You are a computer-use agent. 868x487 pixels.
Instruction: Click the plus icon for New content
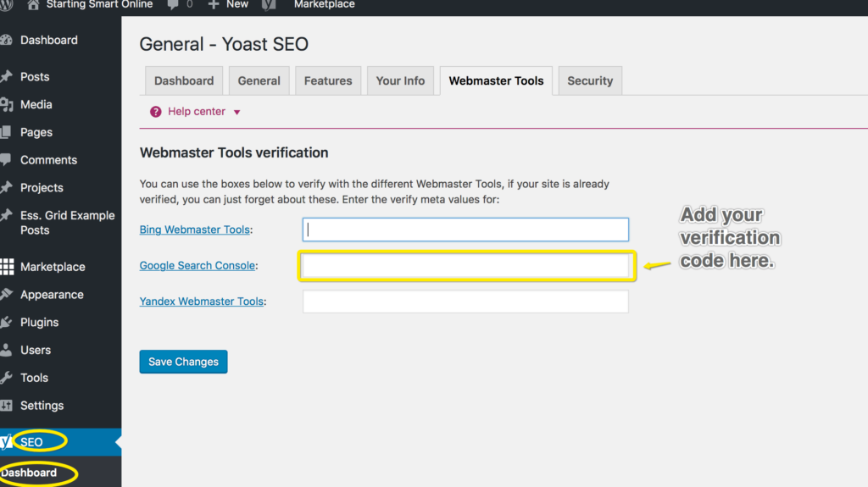point(214,4)
